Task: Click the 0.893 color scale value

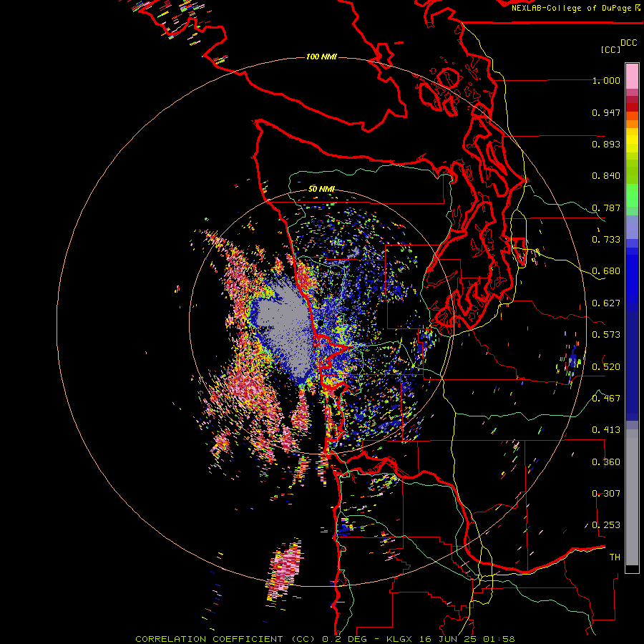Action: coord(606,144)
